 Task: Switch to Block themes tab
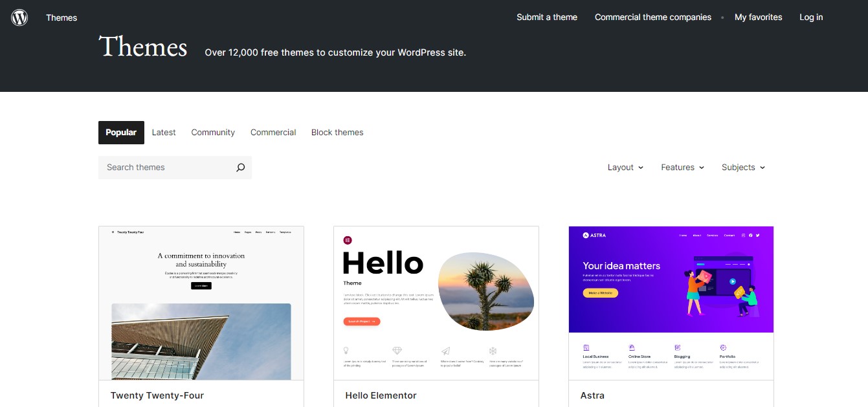(337, 133)
